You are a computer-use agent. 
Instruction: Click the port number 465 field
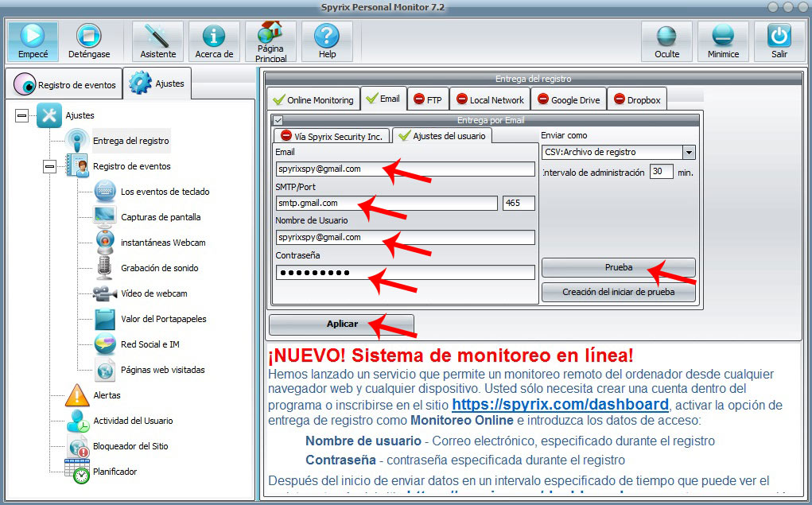[x=519, y=203]
